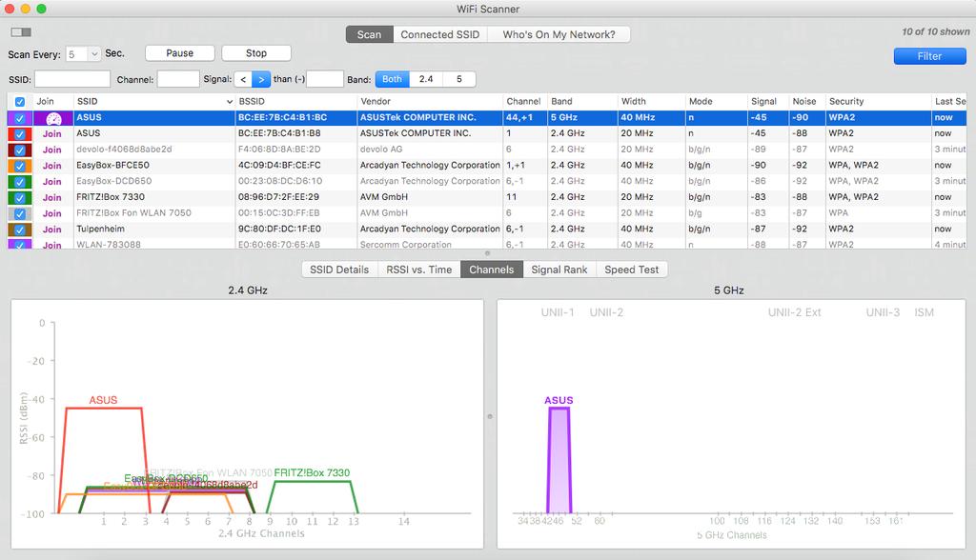
Task: Select Both bands filter
Action: [392, 79]
